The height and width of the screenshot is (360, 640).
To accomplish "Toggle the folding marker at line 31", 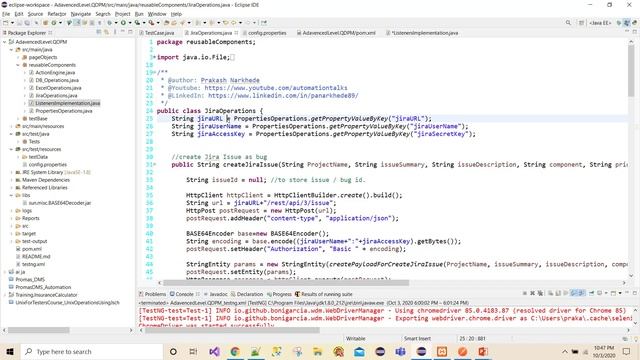I will click(154, 164).
